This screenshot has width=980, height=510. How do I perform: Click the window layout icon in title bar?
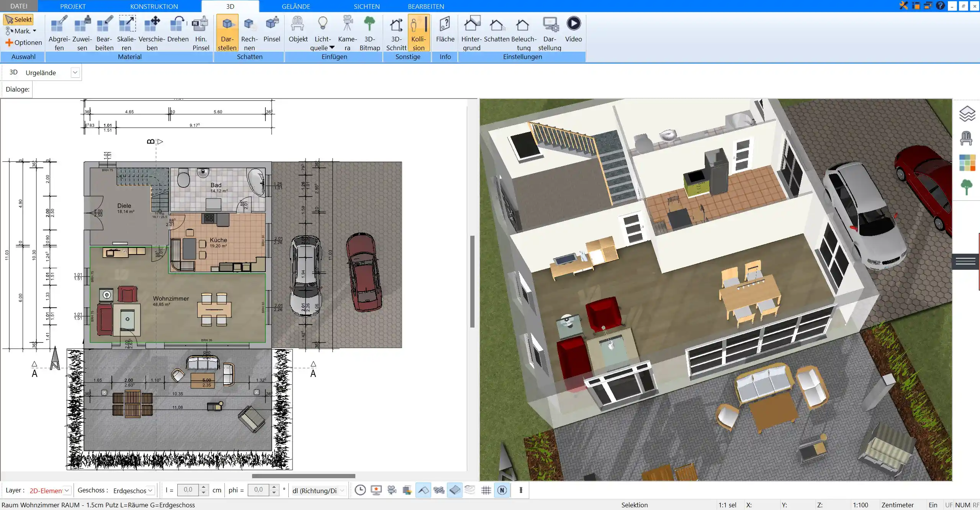tap(916, 5)
